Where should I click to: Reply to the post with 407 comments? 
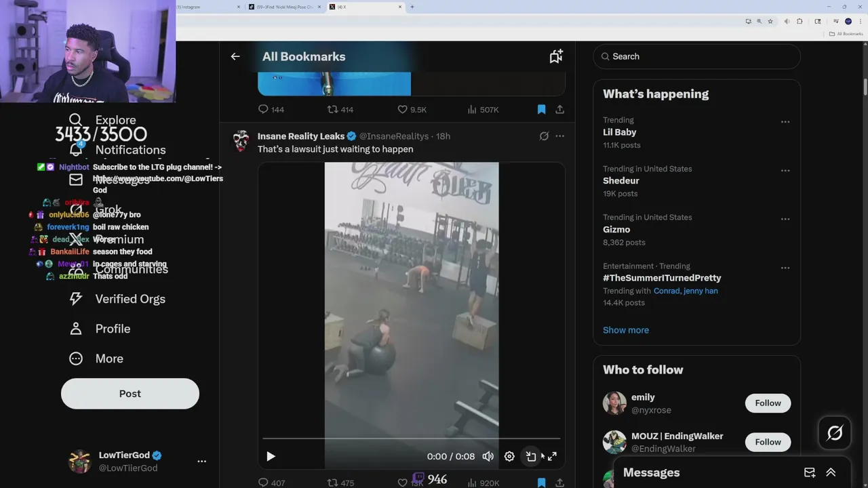point(271,483)
